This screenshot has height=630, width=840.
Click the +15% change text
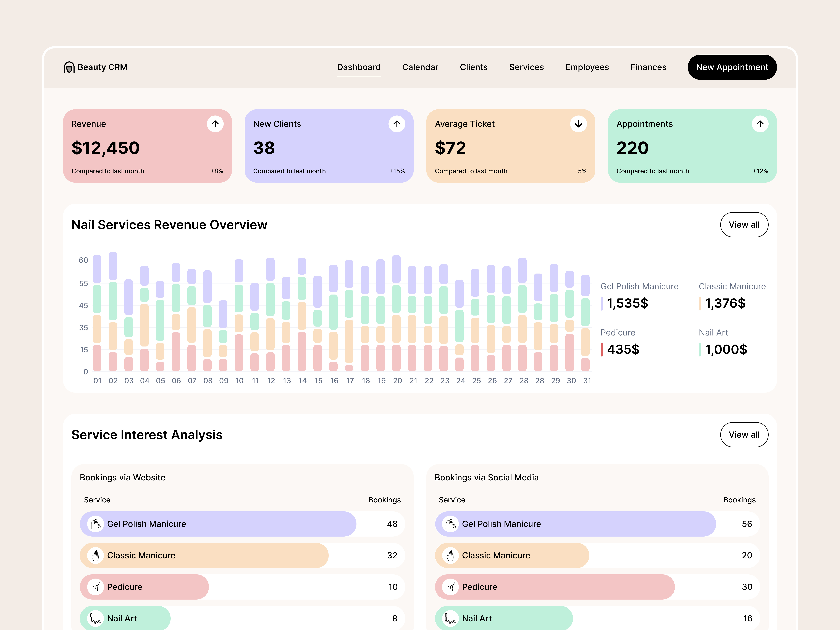point(397,171)
